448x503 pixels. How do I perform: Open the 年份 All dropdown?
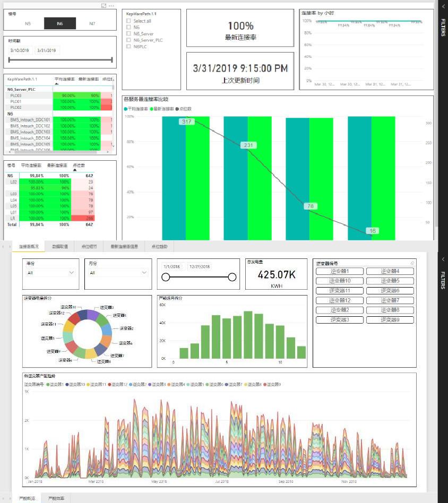(x=51, y=273)
